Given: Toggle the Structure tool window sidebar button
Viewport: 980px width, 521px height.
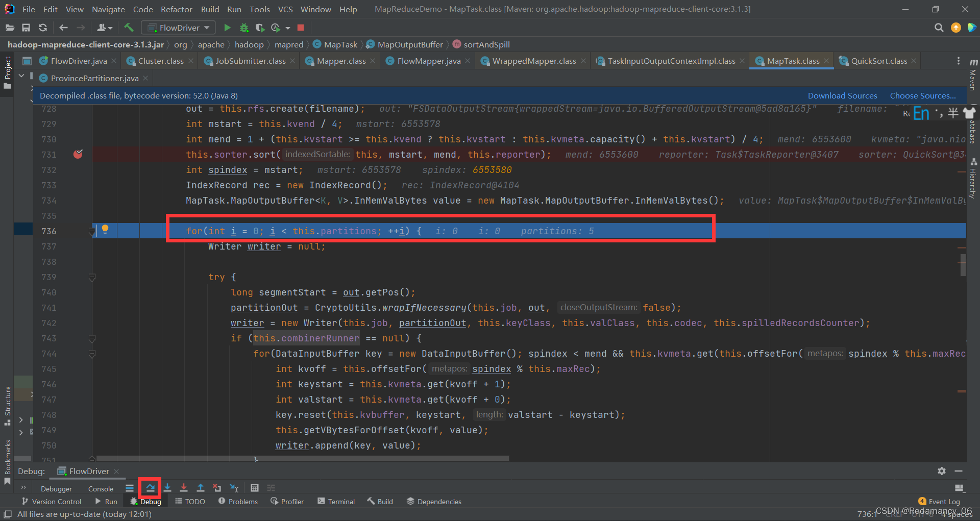Looking at the screenshot, I should (7, 406).
